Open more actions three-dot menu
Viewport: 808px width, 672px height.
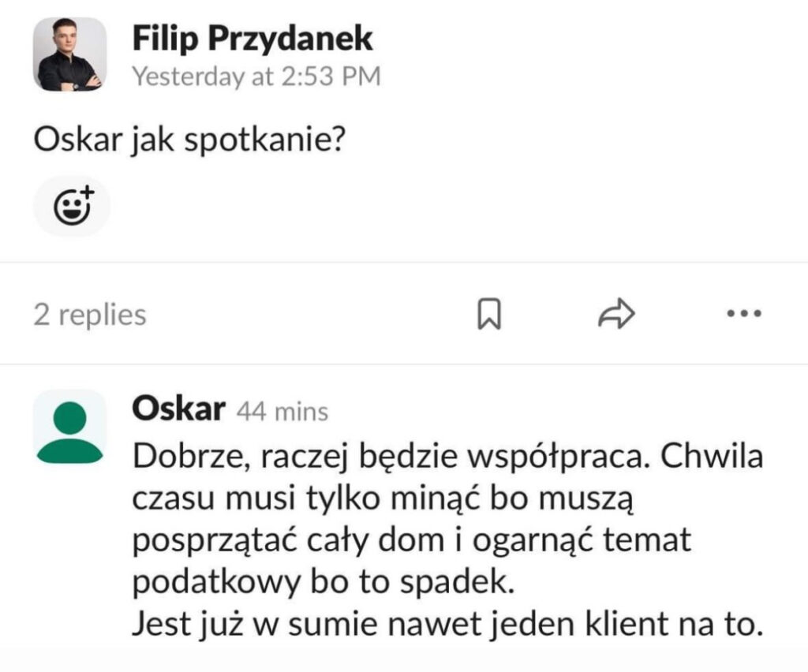[x=743, y=314]
